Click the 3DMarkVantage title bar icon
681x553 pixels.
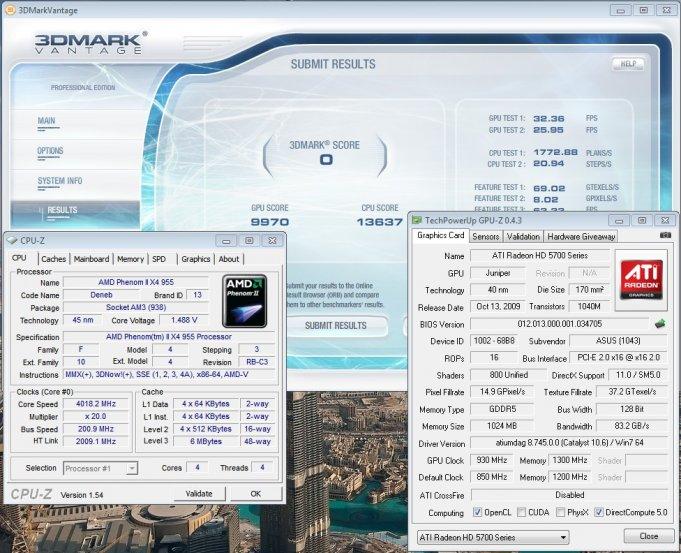[10, 8]
